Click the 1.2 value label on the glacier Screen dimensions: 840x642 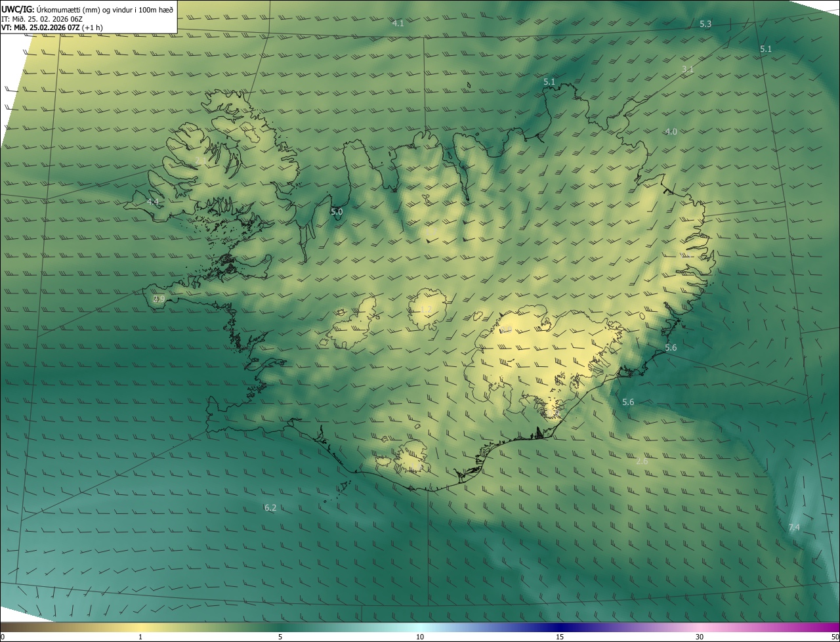[426, 309]
